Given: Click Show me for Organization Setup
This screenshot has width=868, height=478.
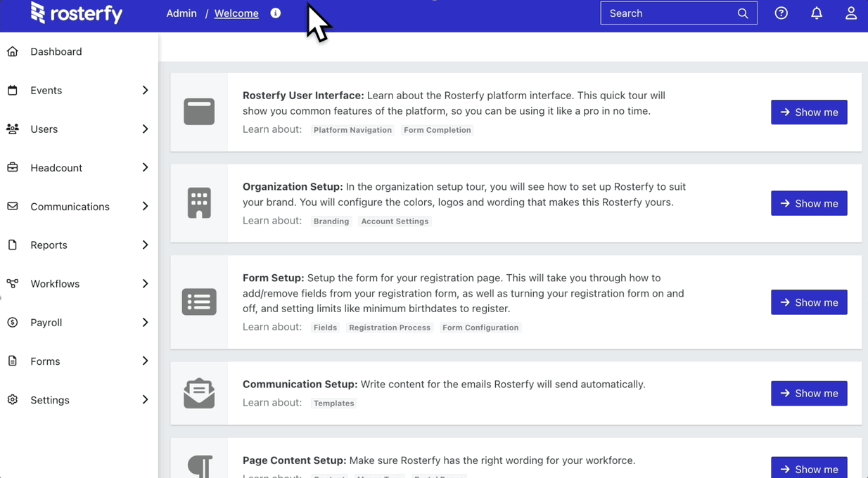Looking at the screenshot, I should tap(809, 203).
